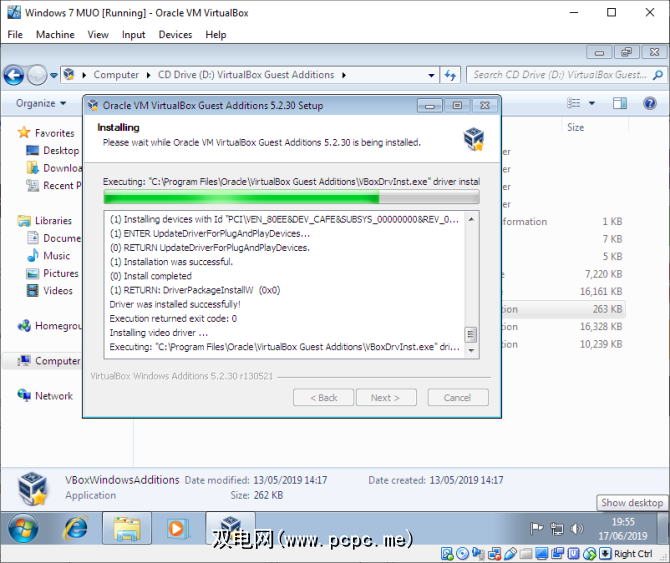Viewport: 670px width, 563px height.
Task: Select Music in the navigation pane
Action: click(x=56, y=256)
